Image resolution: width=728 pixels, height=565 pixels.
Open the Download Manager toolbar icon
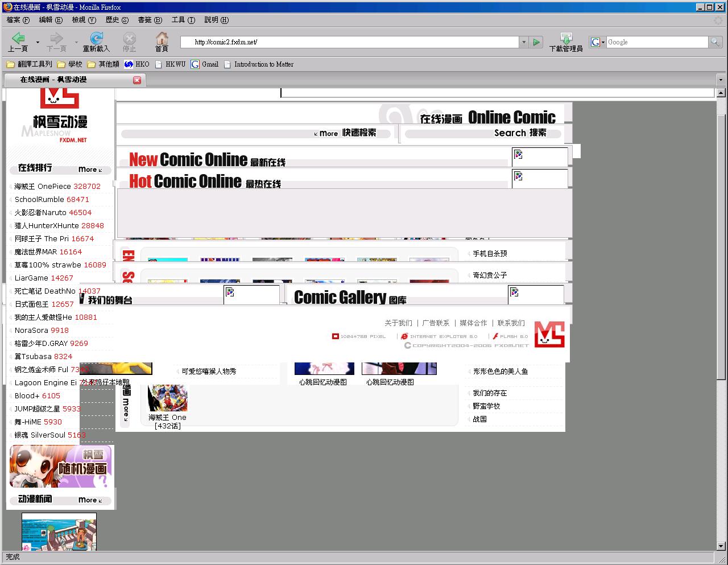coord(565,39)
